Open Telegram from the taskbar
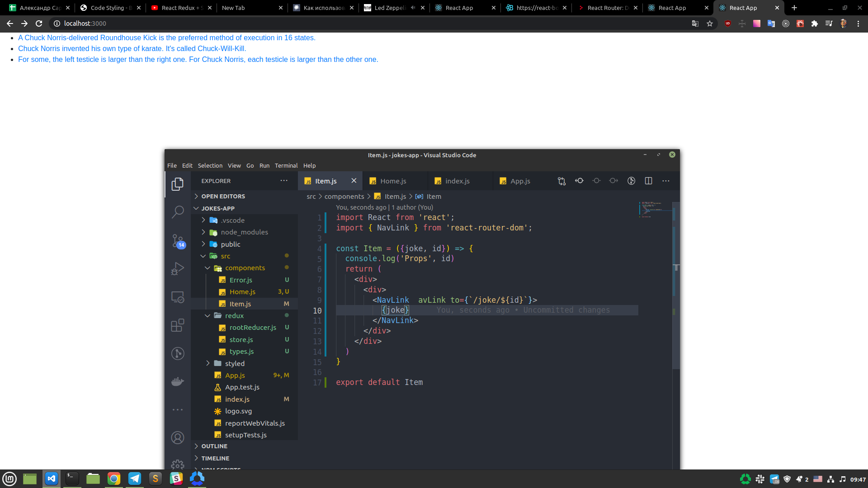 (x=135, y=479)
